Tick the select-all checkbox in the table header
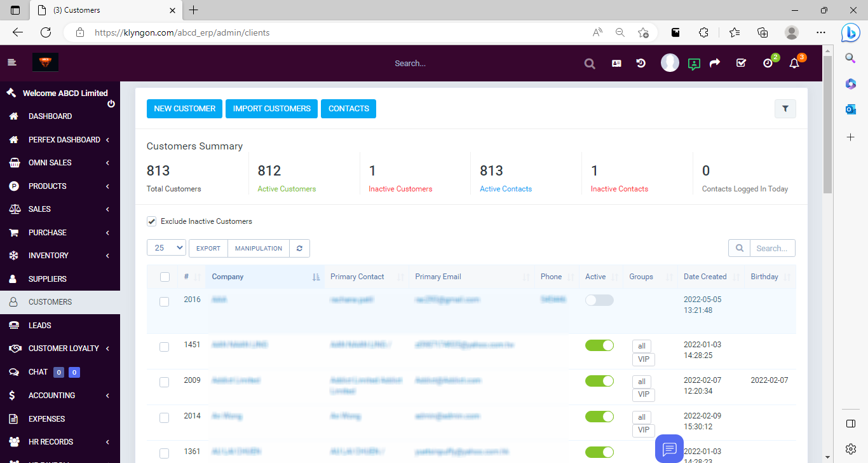 [165, 277]
